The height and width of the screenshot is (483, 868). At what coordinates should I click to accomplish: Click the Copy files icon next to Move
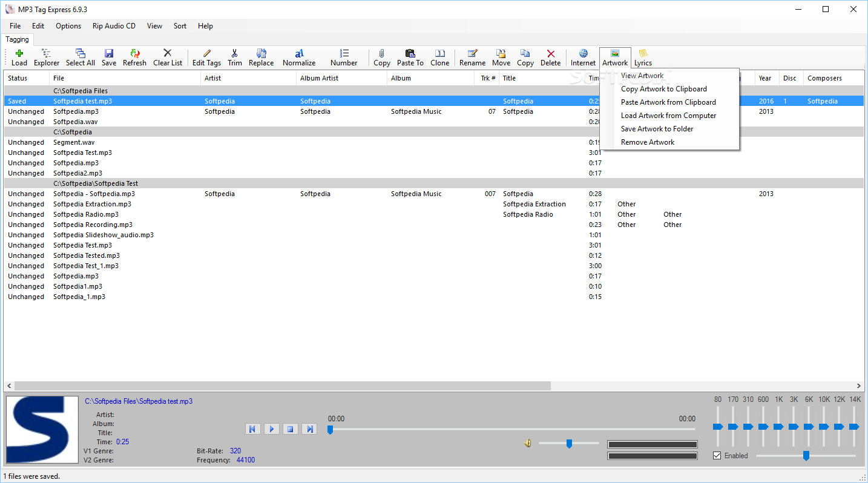tap(525, 57)
